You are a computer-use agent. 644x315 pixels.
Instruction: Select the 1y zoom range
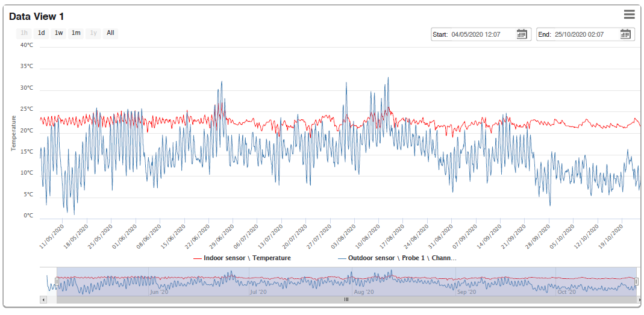click(93, 33)
